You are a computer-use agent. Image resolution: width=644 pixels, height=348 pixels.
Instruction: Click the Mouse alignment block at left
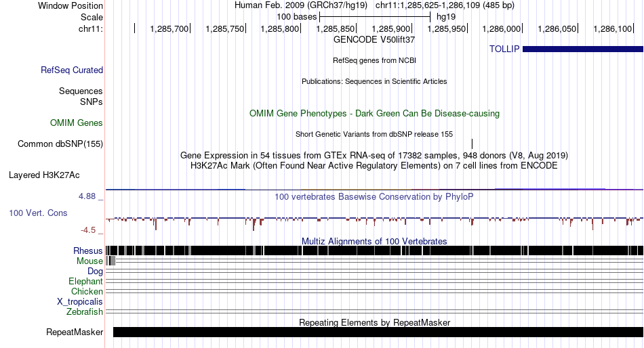point(110,261)
